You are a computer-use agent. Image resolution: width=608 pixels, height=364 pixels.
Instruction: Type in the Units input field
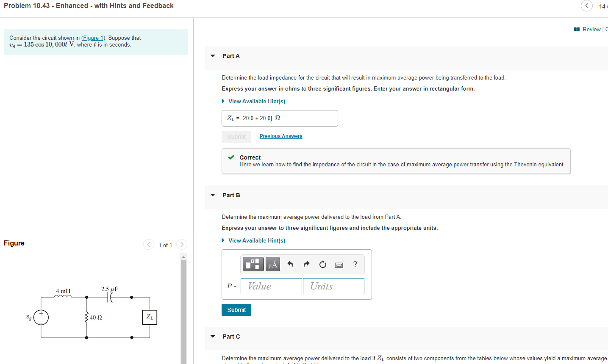(333, 286)
